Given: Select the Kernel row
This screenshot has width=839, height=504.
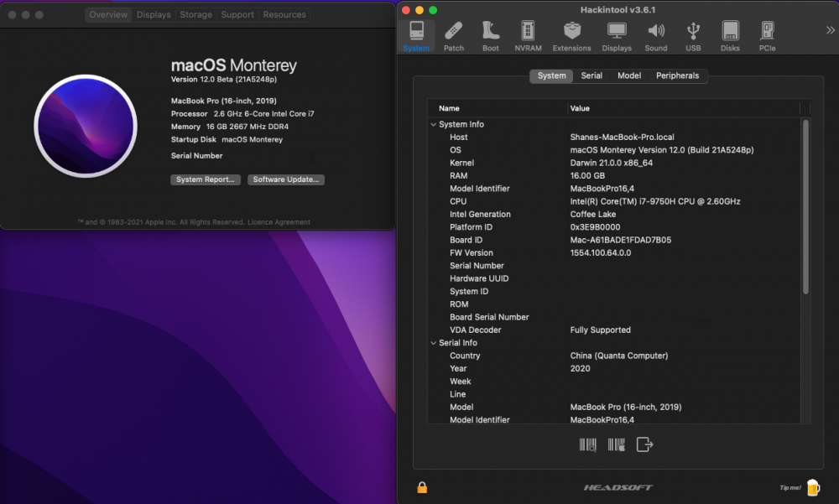Looking at the screenshot, I should pos(614,164).
